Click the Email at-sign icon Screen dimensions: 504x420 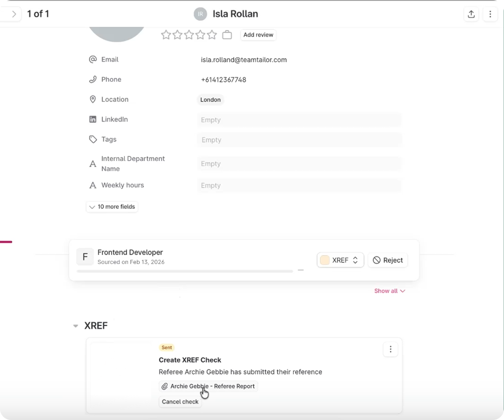[x=93, y=59]
